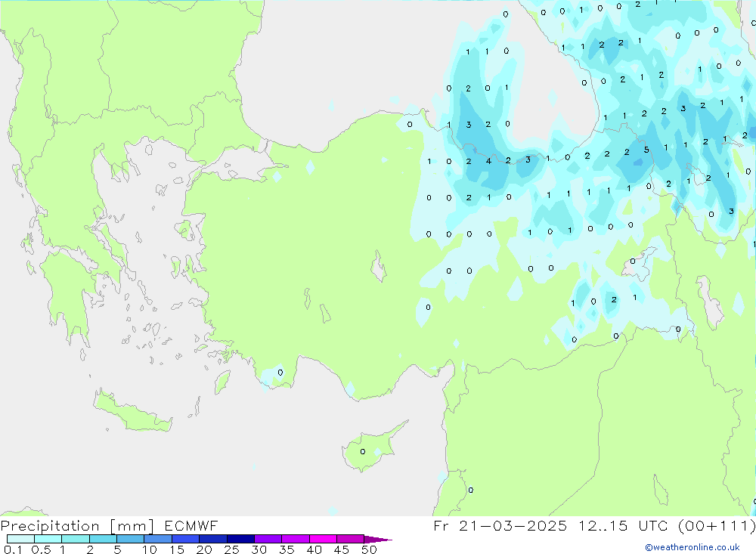Click the 0.5–1 mm legend color swatch
Image resolution: width=756 pixels, height=554 pixels.
coord(48,539)
